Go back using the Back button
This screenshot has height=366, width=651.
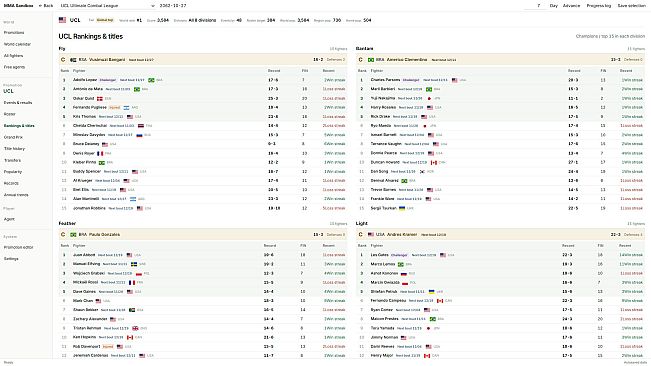point(46,6)
